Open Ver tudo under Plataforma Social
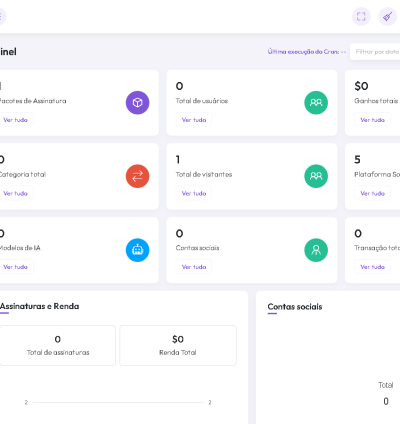This screenshot has width=400, height=424. (373, 193)
